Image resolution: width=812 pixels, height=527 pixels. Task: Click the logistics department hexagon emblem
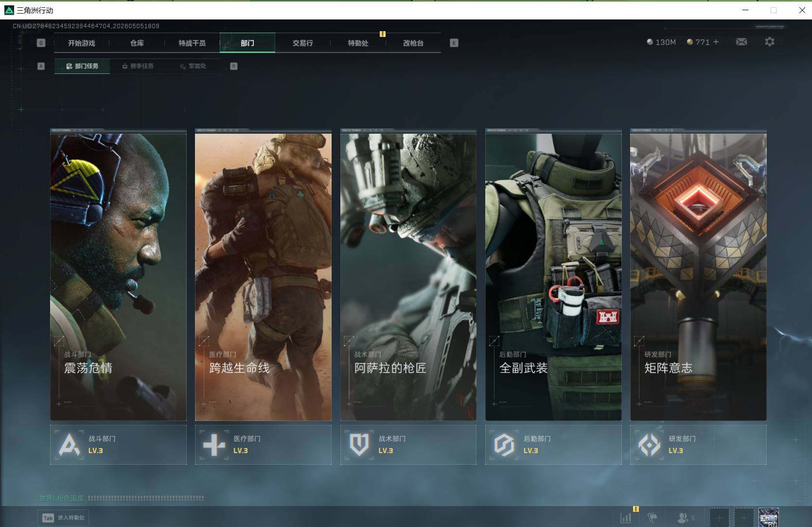[x=504, y=445]
